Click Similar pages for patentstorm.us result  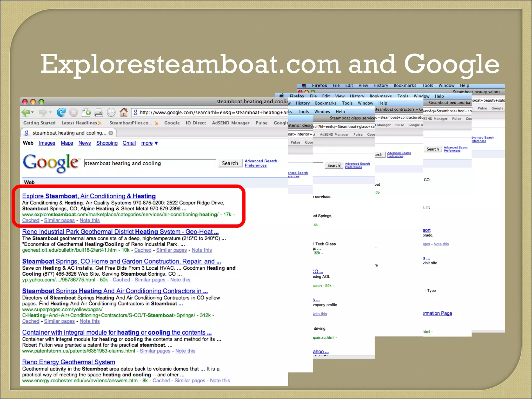(155, 351)
